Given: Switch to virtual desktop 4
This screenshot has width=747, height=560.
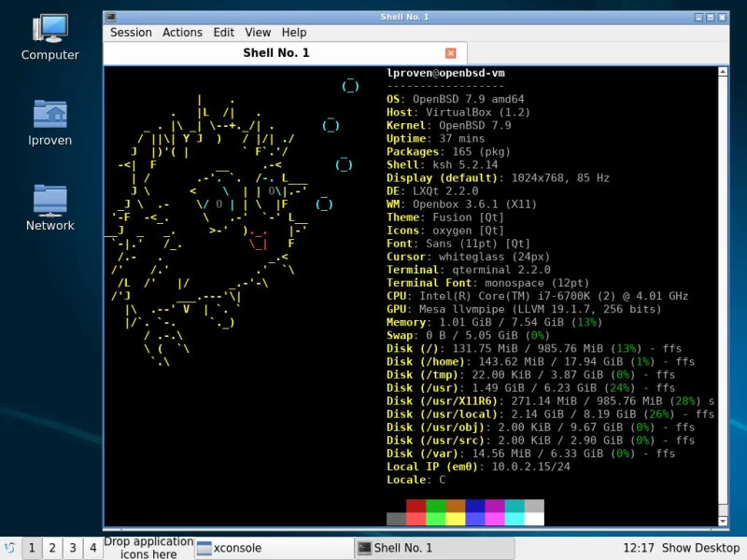Looking at the screenshot, I should pyautogui.click(x=93, y=548).
